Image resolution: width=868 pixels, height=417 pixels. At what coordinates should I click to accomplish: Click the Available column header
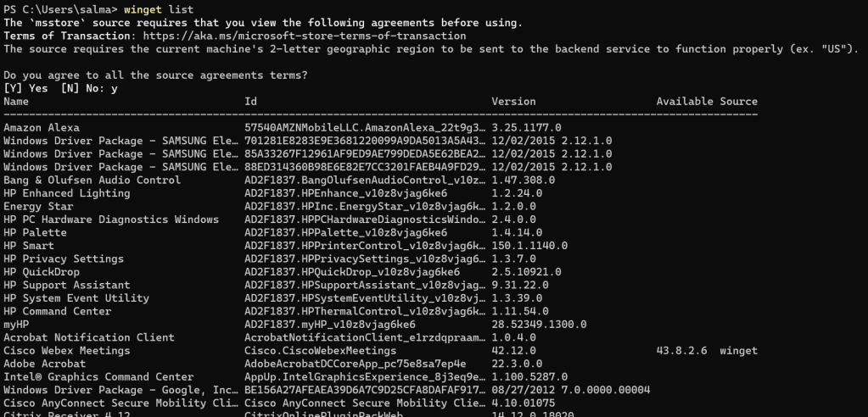pos(684,102)
